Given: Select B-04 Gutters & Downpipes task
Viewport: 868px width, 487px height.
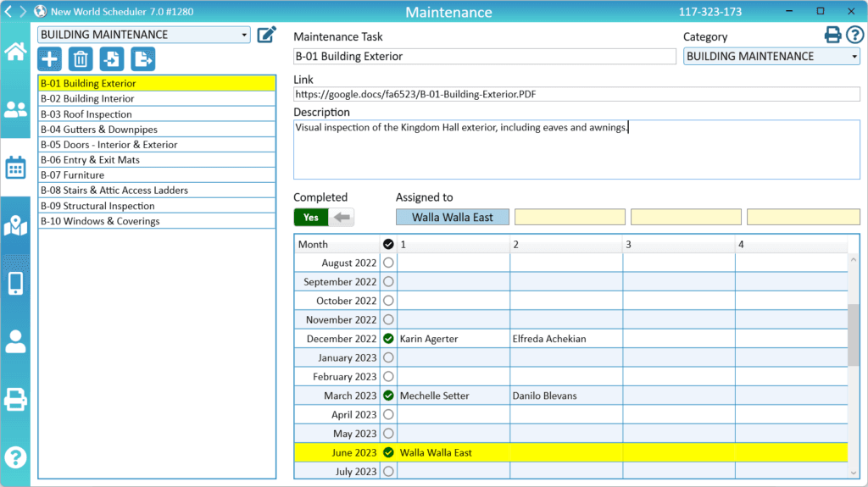Looking at the screenshot, I should 157,130.
